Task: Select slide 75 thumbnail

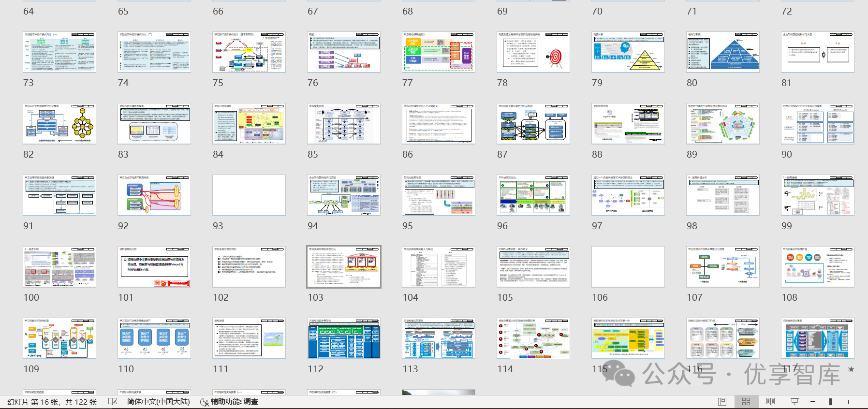Action: (249, 52)
